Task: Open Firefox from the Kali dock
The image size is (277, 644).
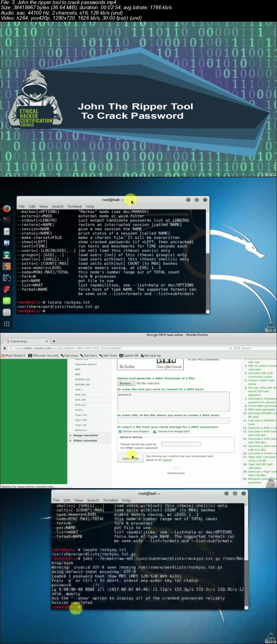Action: [6, 208]
